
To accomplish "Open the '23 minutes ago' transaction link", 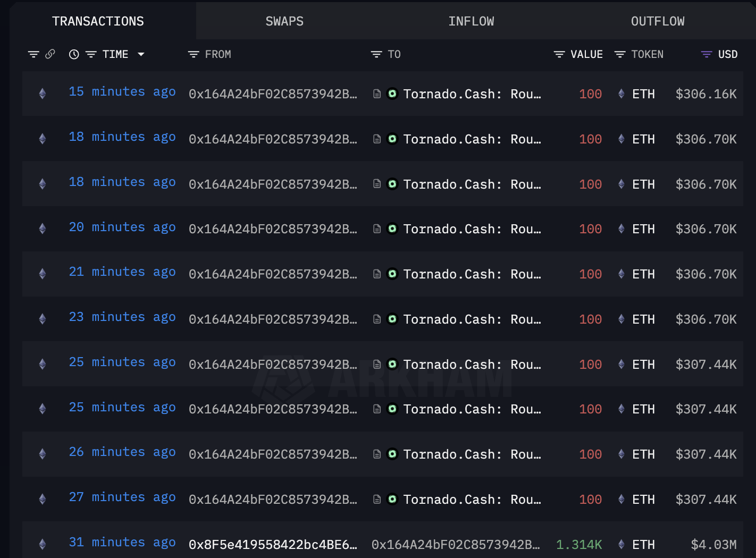I will pos(122,317).
